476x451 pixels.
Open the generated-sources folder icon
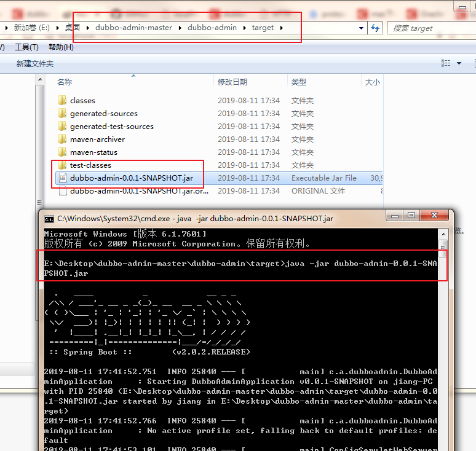tap(62, 113)
